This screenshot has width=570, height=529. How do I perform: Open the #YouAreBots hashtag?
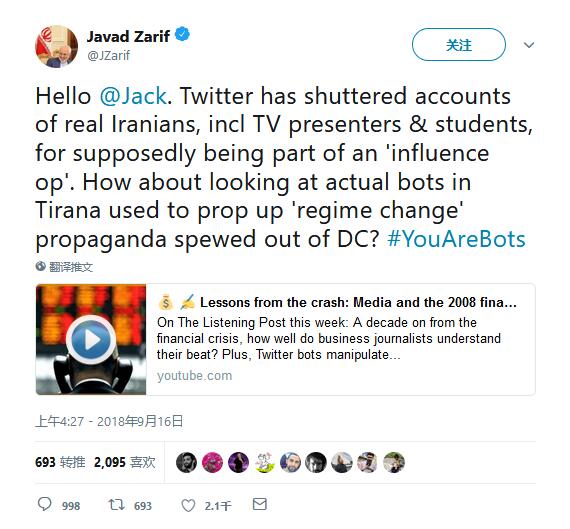(457, 239)
